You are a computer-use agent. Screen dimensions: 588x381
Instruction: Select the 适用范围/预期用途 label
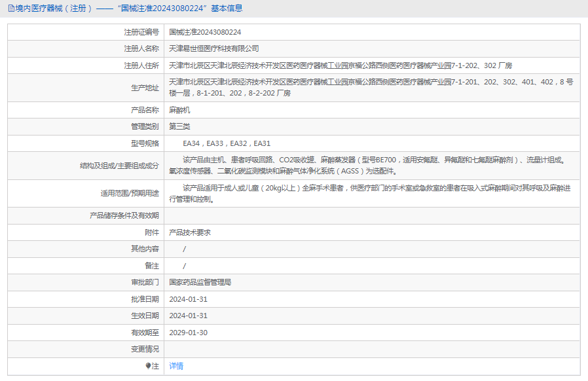130,193
